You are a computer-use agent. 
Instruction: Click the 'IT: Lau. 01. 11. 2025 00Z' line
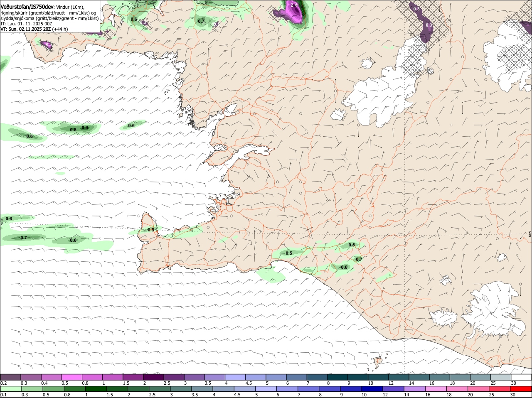point(26,24)
